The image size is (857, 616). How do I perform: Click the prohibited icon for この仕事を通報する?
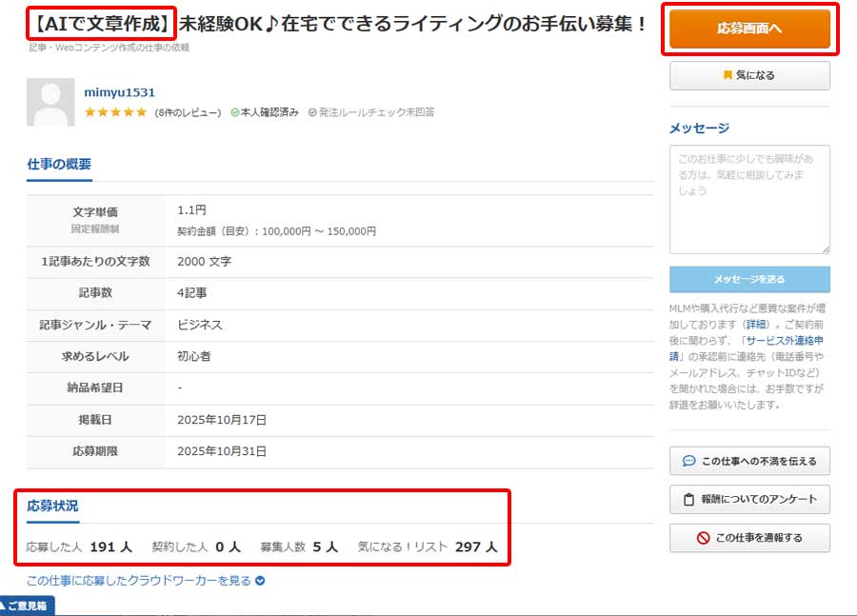[x=704, y=538]
